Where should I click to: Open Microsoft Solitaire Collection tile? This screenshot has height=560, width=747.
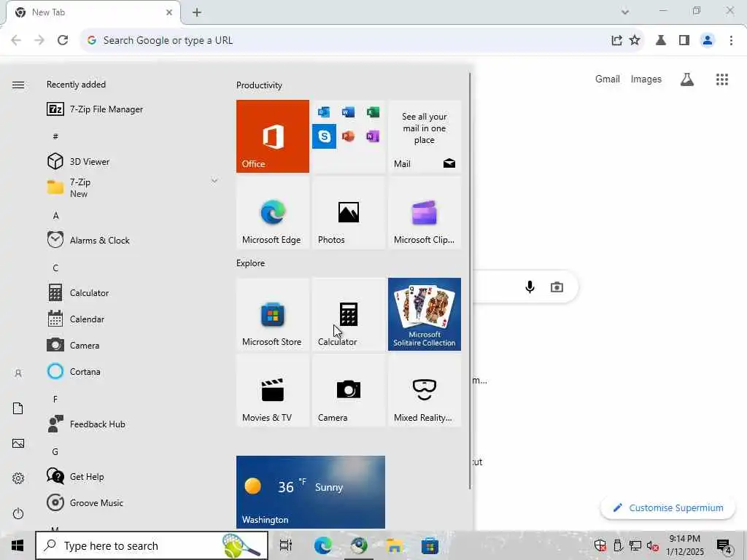[425, 314]
